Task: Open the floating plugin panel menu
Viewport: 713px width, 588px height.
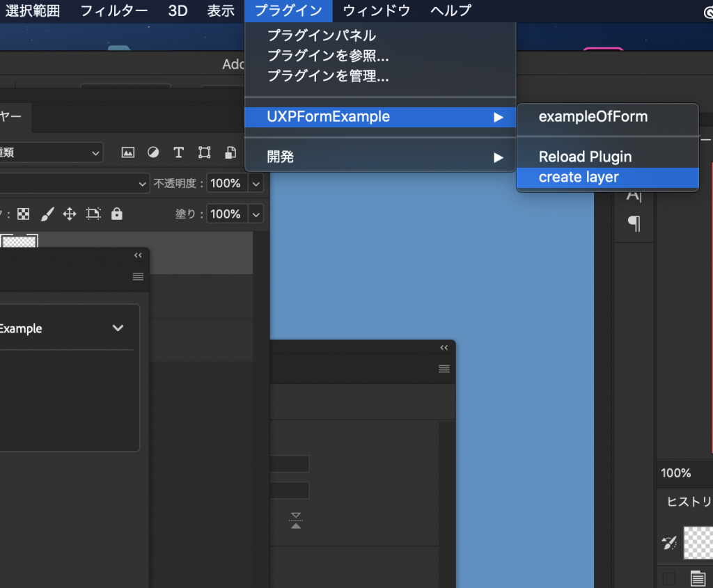Action: (444, 369)
